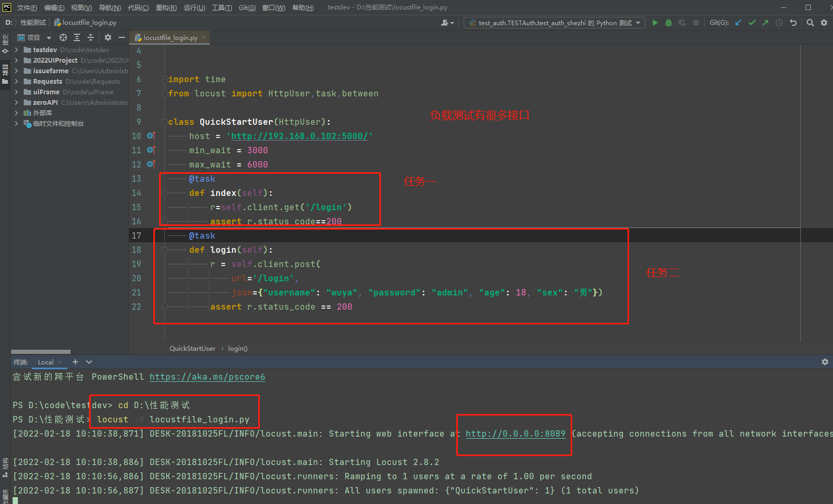Open Search Everywhere magnifier
This screenshot has width=833, height=504.
810,23
